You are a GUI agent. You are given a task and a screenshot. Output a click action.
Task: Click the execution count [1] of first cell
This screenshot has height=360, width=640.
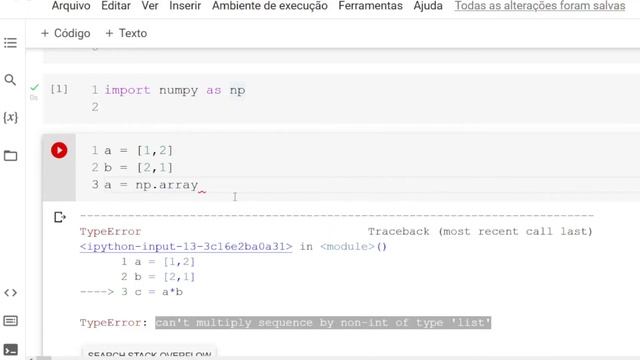coord(59,89)
